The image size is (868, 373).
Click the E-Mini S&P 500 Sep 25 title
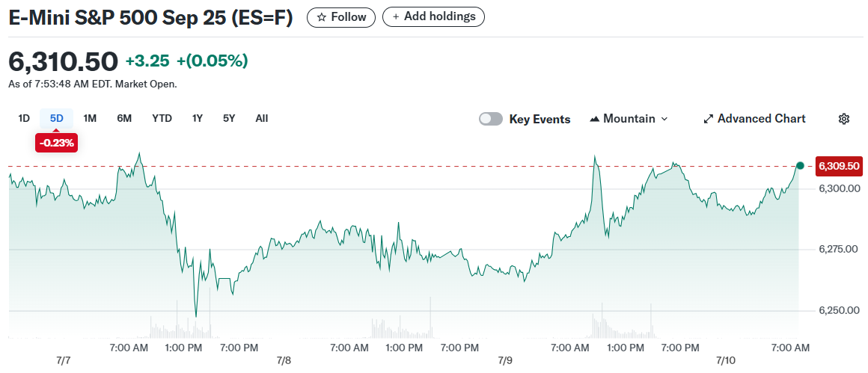[x=150, y=18]
